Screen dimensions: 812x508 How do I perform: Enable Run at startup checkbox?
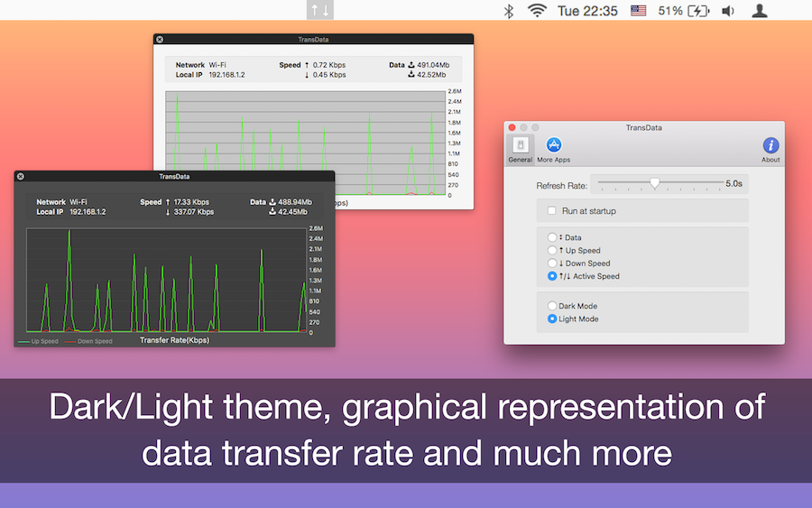tap(552, 211)
